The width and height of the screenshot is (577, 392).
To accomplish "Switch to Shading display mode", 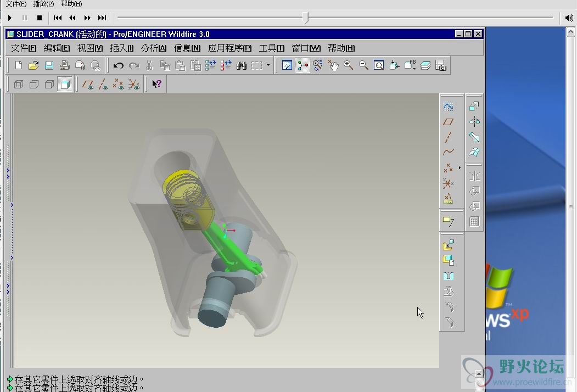I will pos(65,85).
